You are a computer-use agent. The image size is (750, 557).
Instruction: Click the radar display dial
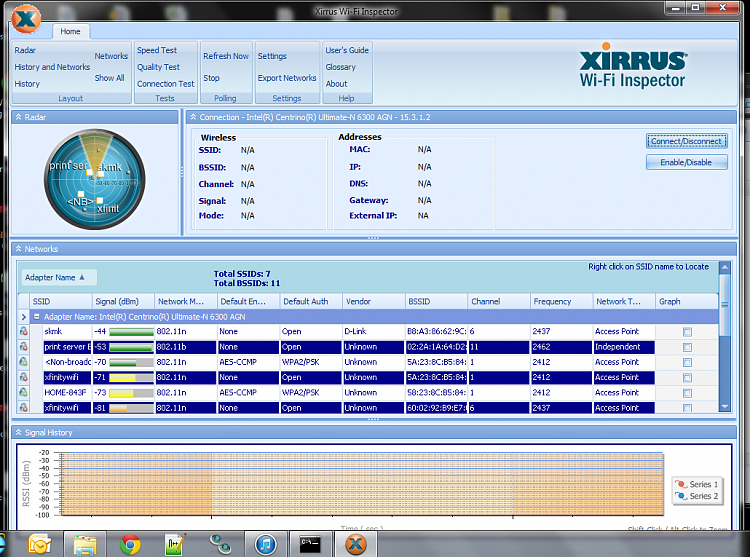click(x=95, y=179)
